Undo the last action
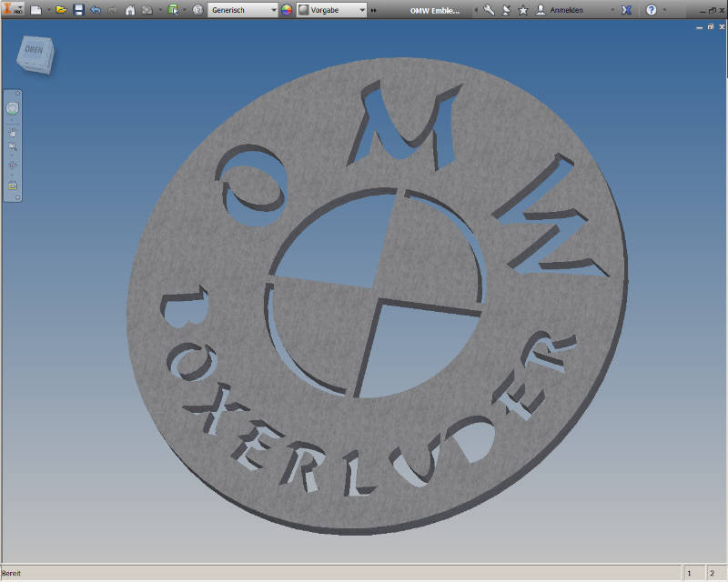 point(96,10)
